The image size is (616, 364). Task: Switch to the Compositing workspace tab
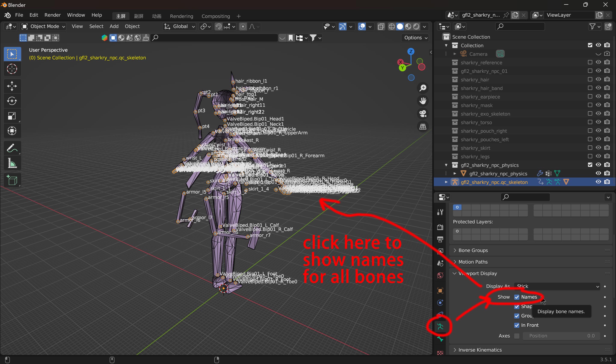pos(216,16)
